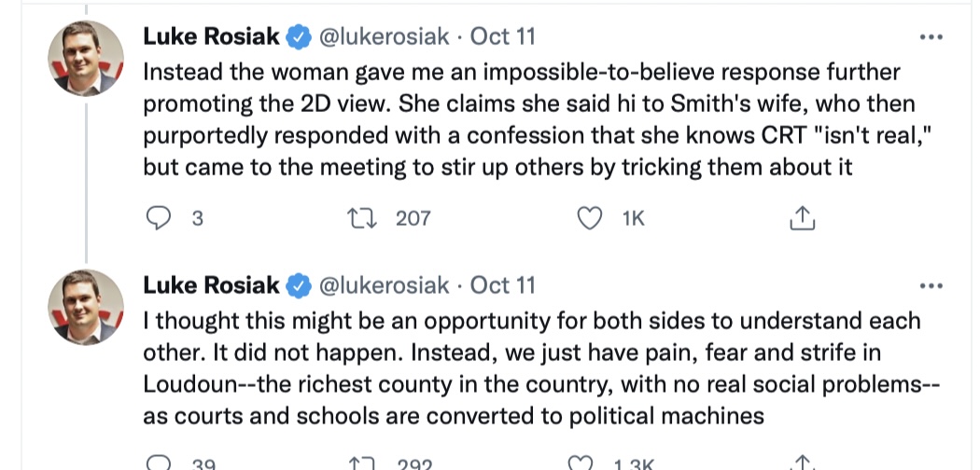Visit the @lukerosiak handle in the first tweet
The height and width of the screenshot is (470, 980).
pos(384,36)
